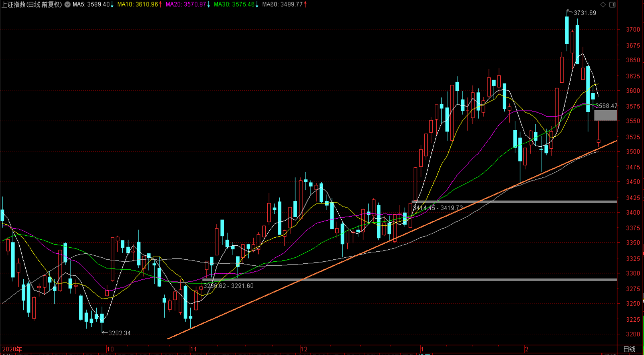Click month 12 marker on time axis
Screen dimensions: 644x355
click(304, 349)
